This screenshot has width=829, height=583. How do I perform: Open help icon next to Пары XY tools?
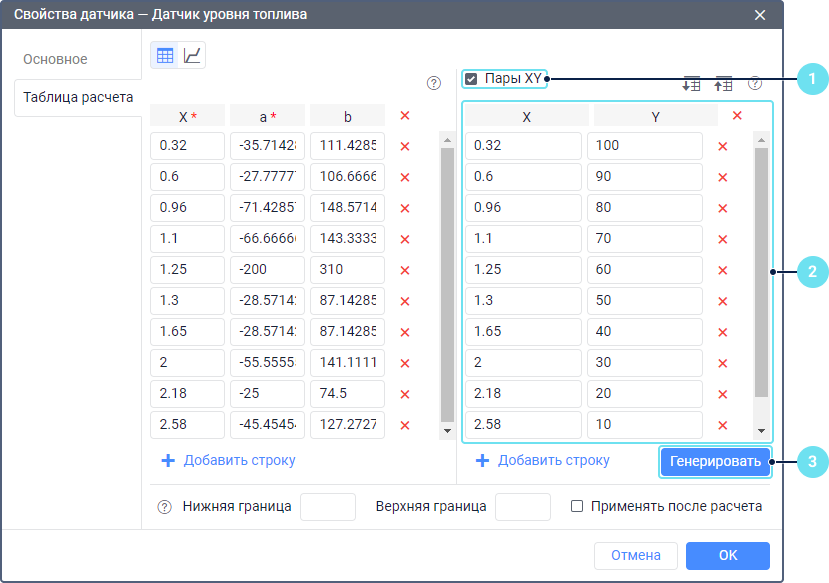tap(755, 84)
